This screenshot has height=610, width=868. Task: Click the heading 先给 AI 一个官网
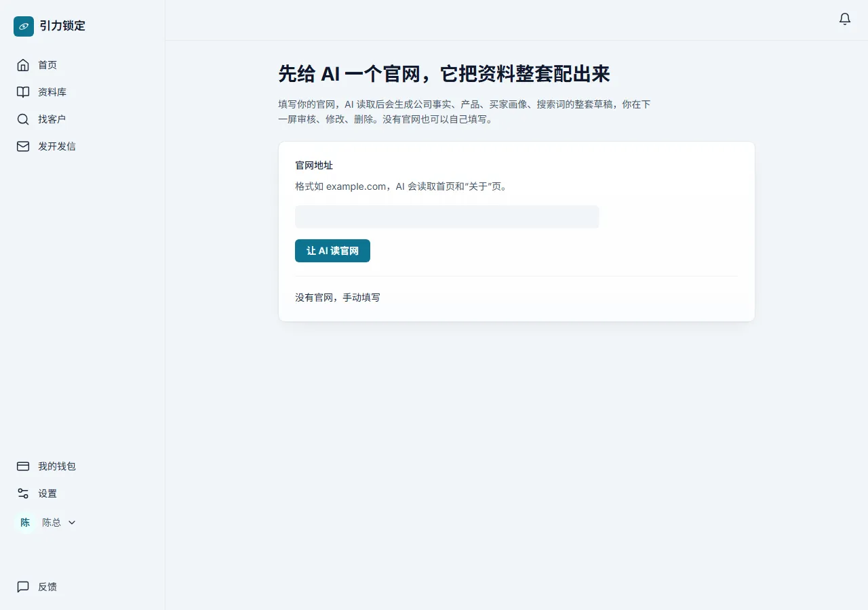(444, 75)
